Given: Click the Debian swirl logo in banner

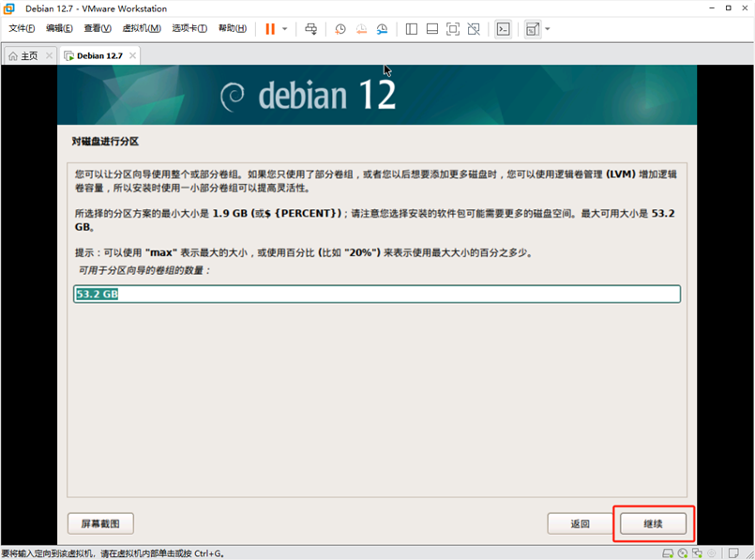Looking at the screenshot, I should [232, 97].
